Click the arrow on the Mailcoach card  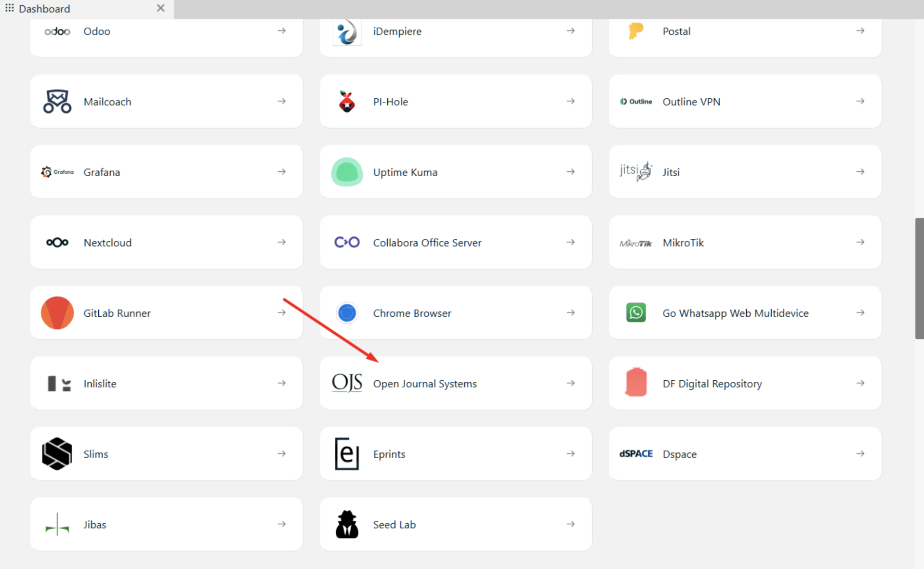click(282, 101)
